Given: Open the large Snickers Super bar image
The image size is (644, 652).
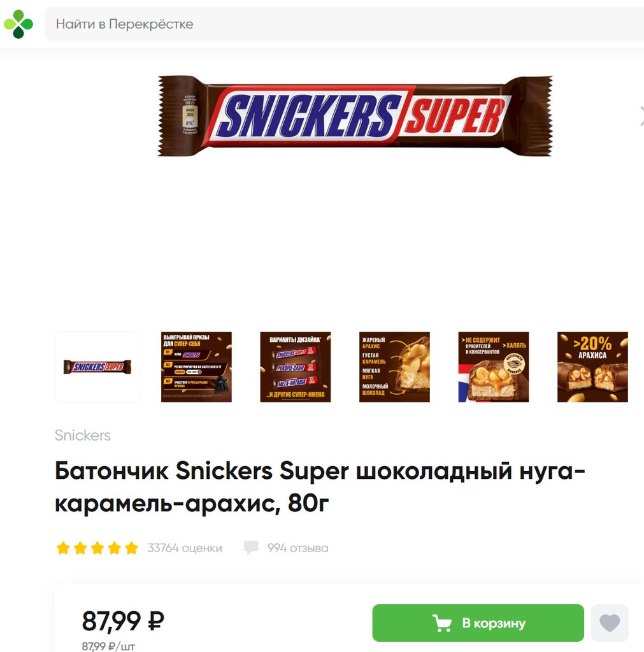Looking at the screenshot, I should click(x=355, y=116).
